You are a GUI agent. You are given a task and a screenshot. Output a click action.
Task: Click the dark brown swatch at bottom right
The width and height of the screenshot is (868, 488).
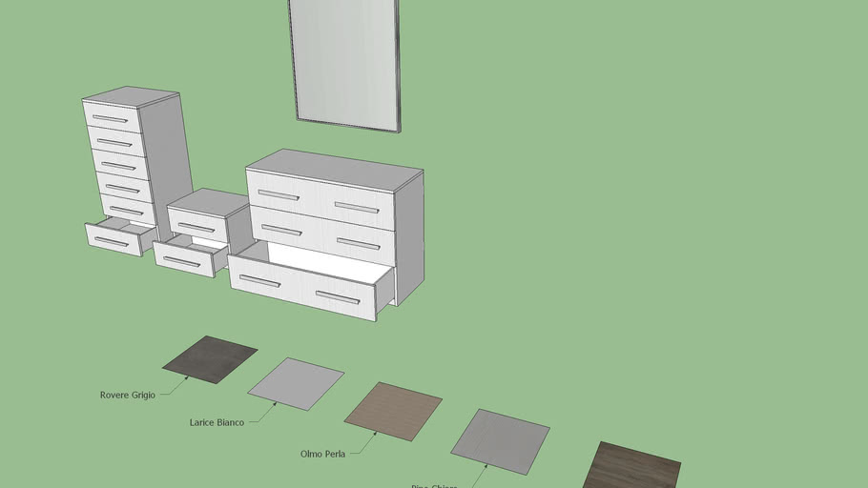631,466
